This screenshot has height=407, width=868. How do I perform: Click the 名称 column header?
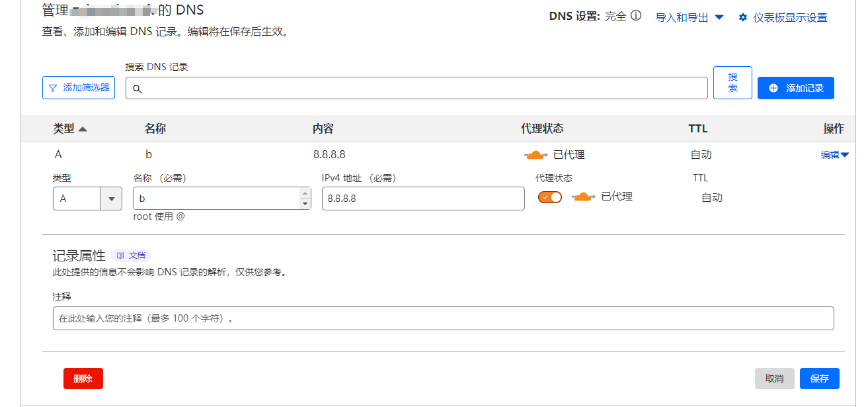[155, 129]
